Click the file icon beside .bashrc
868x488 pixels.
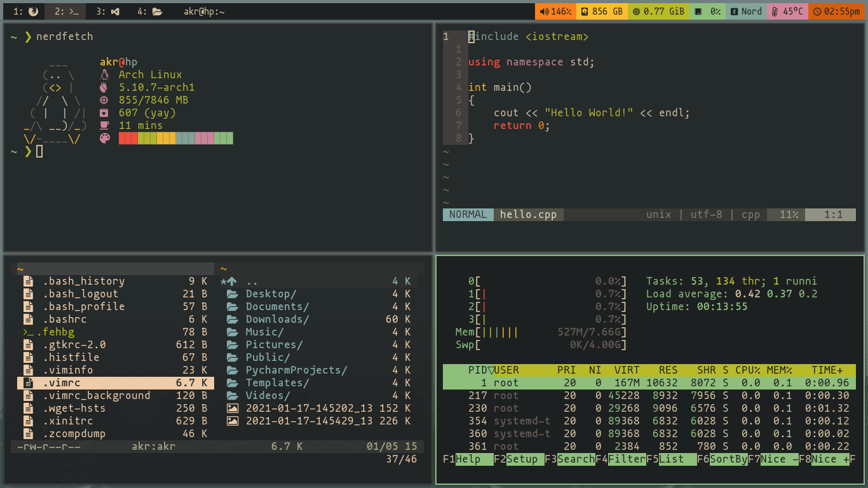[x=28, y=319]
